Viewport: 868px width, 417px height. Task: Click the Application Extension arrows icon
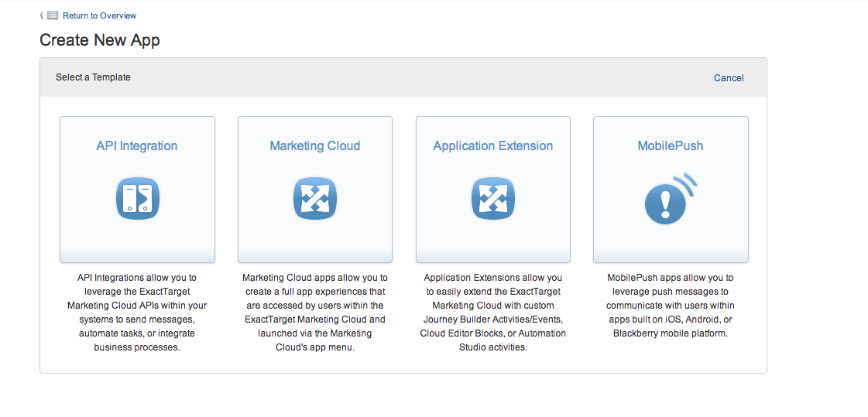point(492,199)
